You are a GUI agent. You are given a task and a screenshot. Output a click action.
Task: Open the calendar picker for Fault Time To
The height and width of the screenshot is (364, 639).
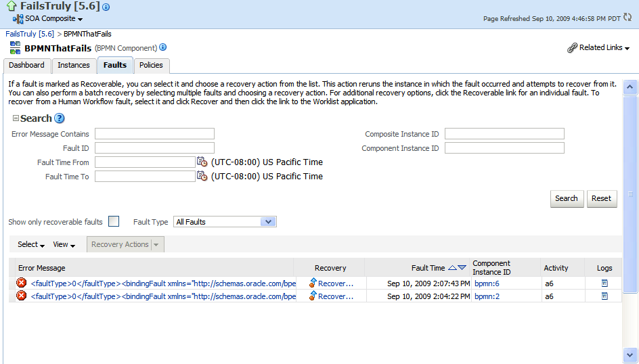point(202,176)
